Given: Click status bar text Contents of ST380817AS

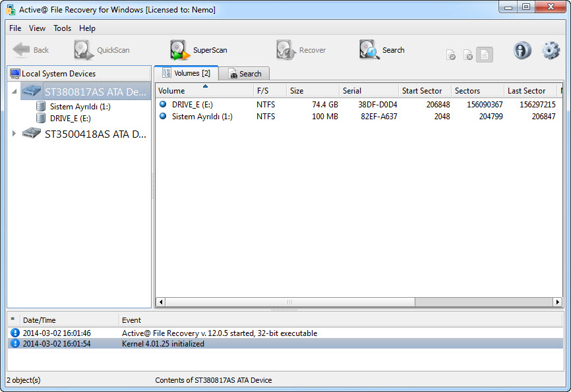Looking at the screenshot, I should coord(214,380).
